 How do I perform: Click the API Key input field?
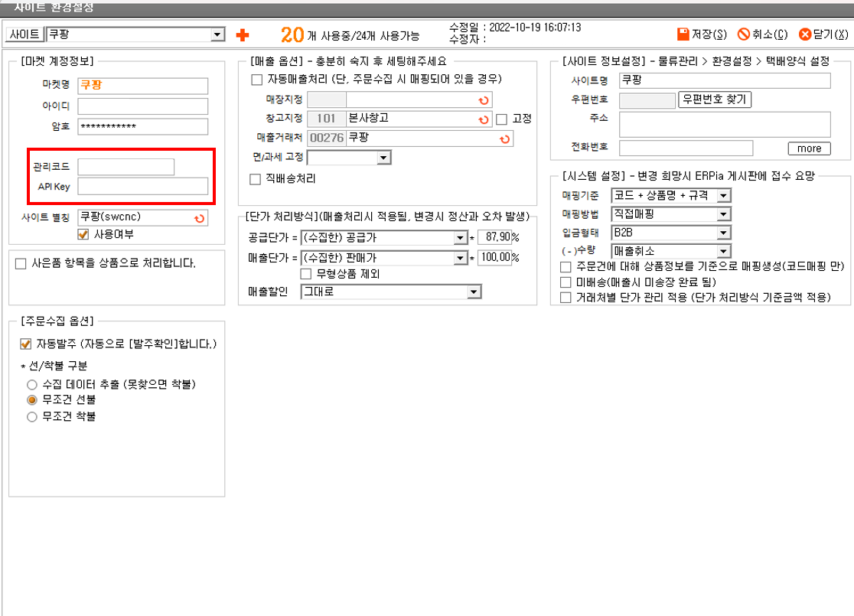[x=143, y=186]
